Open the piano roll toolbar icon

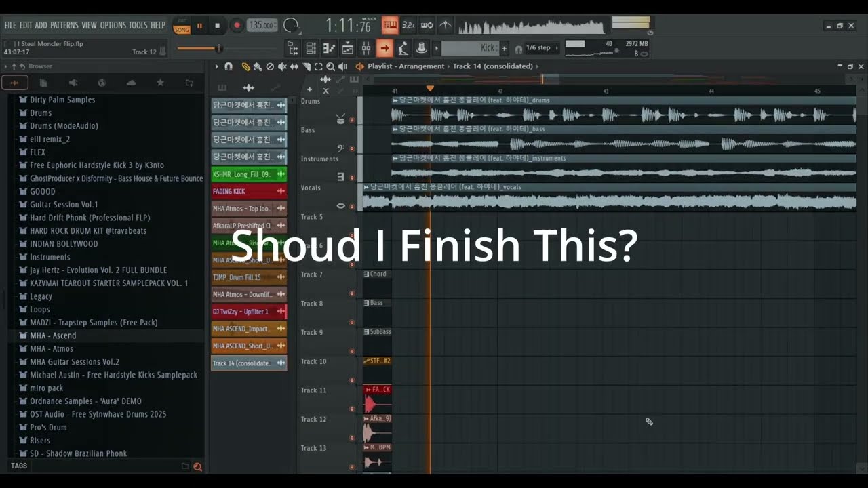329,48
